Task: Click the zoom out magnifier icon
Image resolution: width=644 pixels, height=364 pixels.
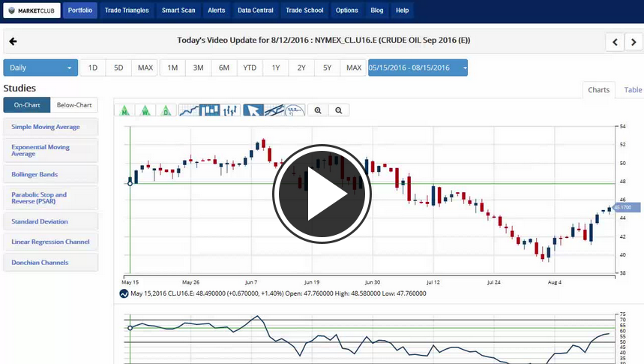Action: 339,110
